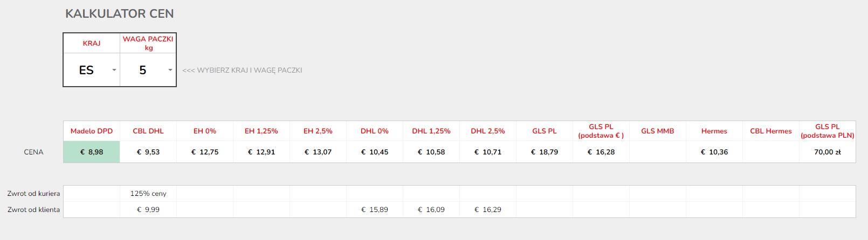The height and width of the screenshot is (240, 868).
Task: Open the KRAJ country dropdown arrow
Action: click(114, 70)
